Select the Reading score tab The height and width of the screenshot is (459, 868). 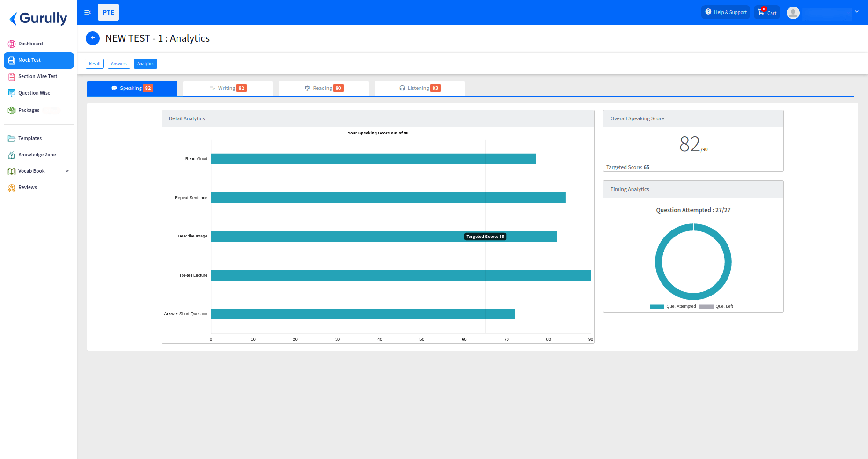[x=324, y=89]
